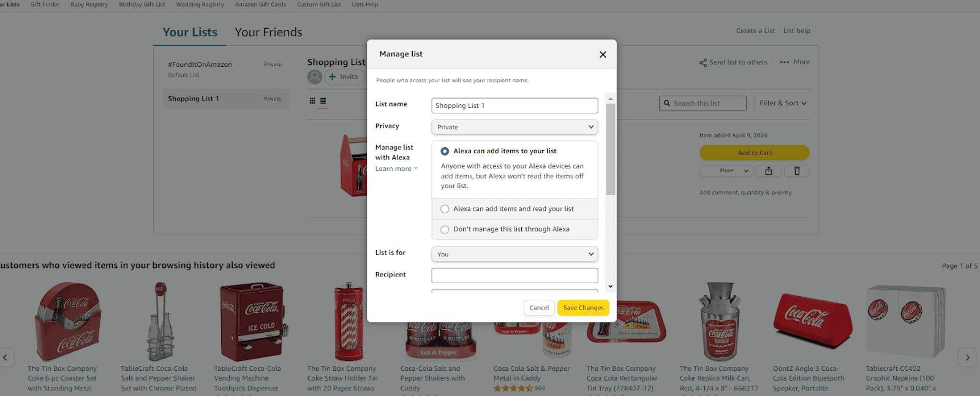
Task: Open the search this list magnifier icon
Action: pyautogui.click(x=667, y=103)
